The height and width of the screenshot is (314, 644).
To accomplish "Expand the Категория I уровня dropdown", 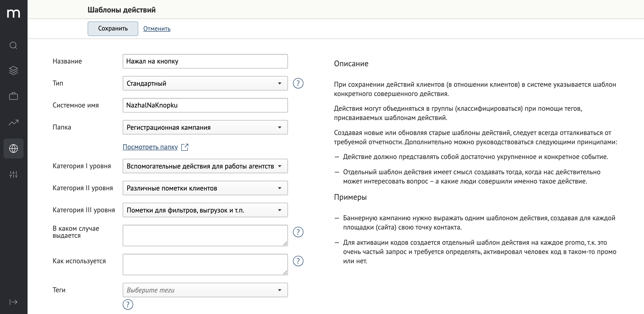I will (x=205, y=166).
